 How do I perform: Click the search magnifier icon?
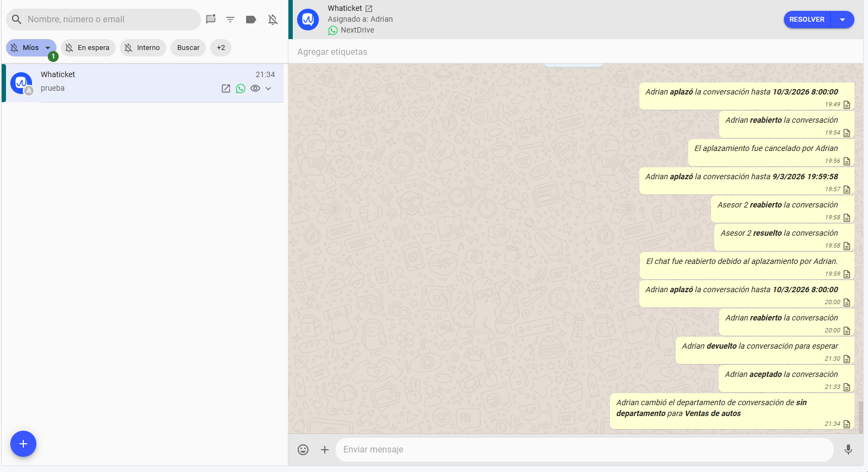[17, 20]
